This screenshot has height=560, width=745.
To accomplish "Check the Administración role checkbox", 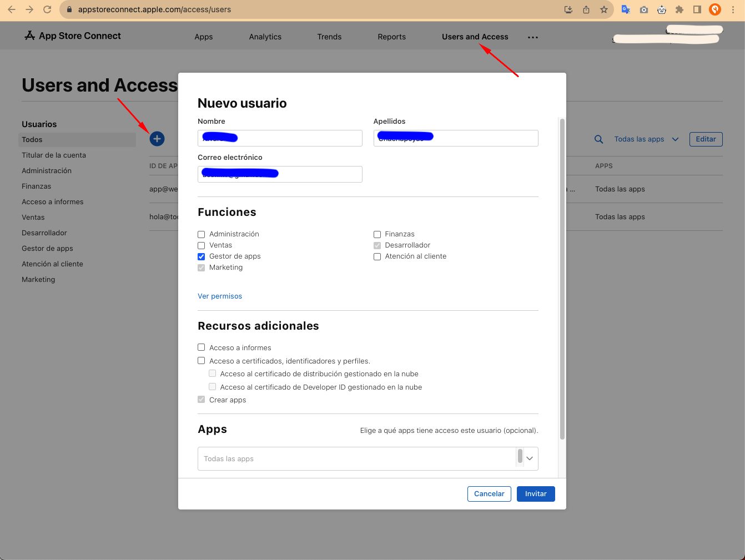I will tap(202, 234).
